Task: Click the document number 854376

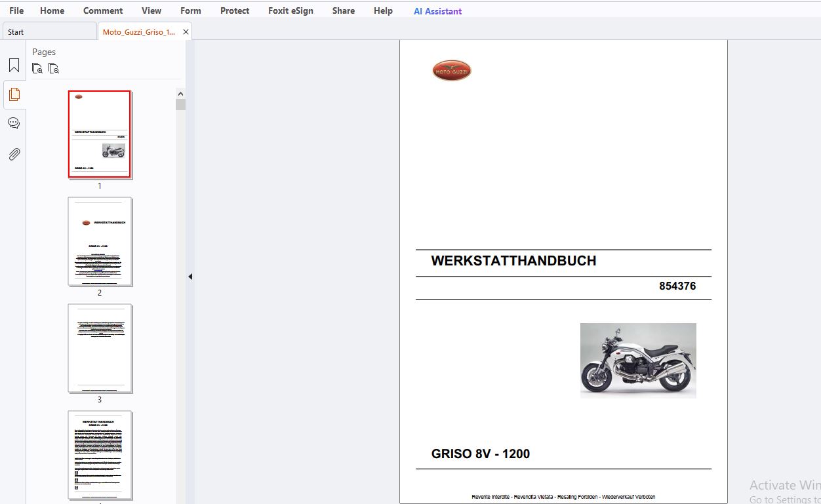Action: (x=677, y=286)
